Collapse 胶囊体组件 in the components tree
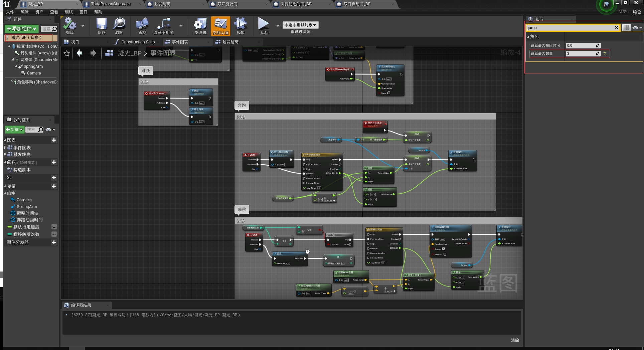Screen dimensions: 644x350 tap(9, 46)
